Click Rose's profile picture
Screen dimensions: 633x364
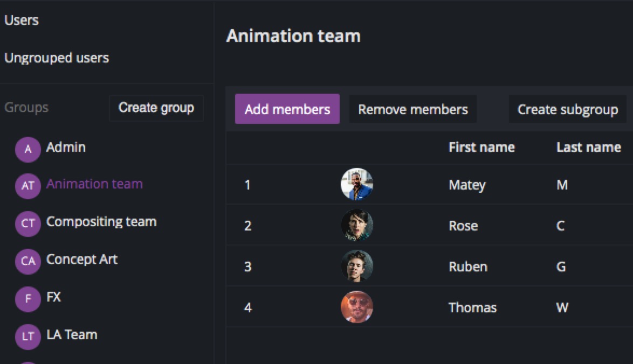click(x=357, y=226)
